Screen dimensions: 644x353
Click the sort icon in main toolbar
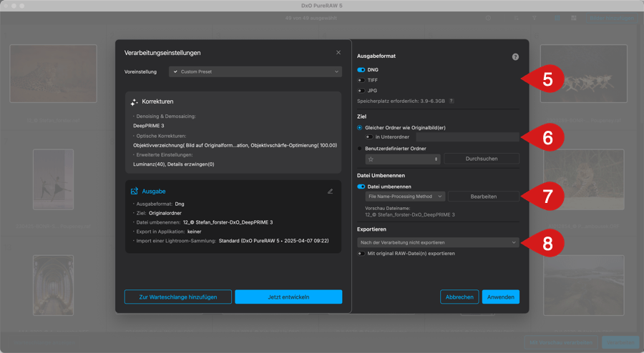tap(516, 18)
